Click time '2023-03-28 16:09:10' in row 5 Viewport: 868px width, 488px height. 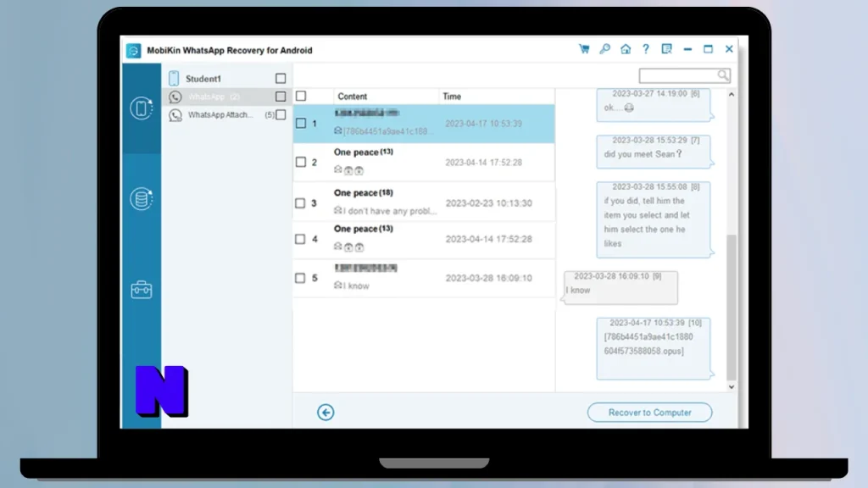click(x=489, y=278)
